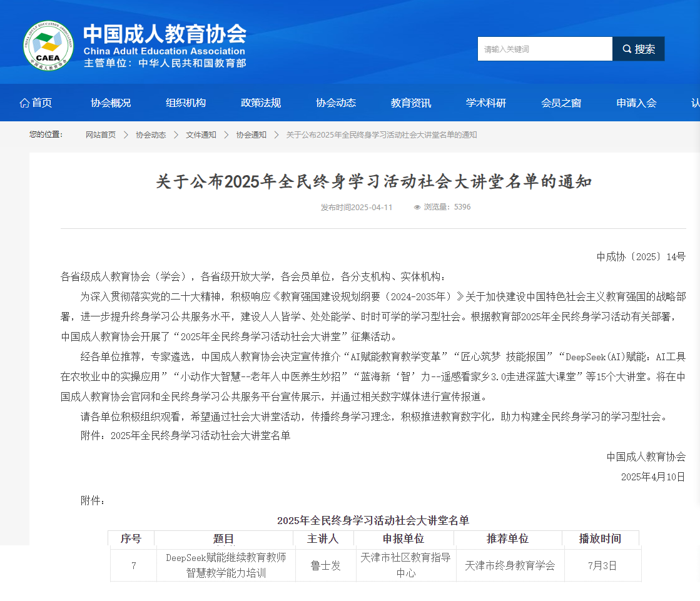This screenshot has height=601, width=700.
Task: Go to 网站首页 in breadcrumb
Action: (101, 134)
